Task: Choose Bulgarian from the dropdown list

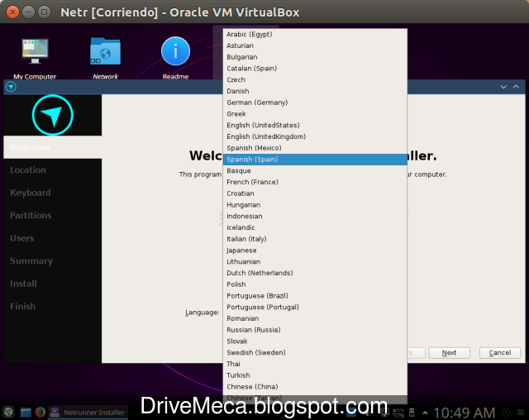Action: pos(315,57)
